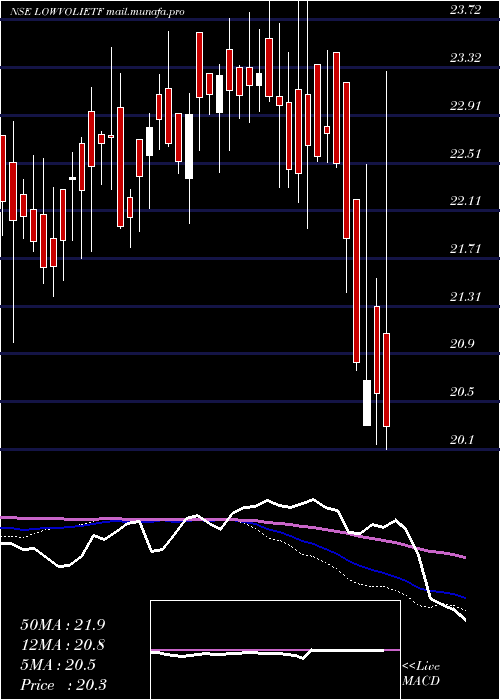Click the 12MA : 20.8 readout
The width and height of the screenshot is (500, 700).
click(63, 645)
